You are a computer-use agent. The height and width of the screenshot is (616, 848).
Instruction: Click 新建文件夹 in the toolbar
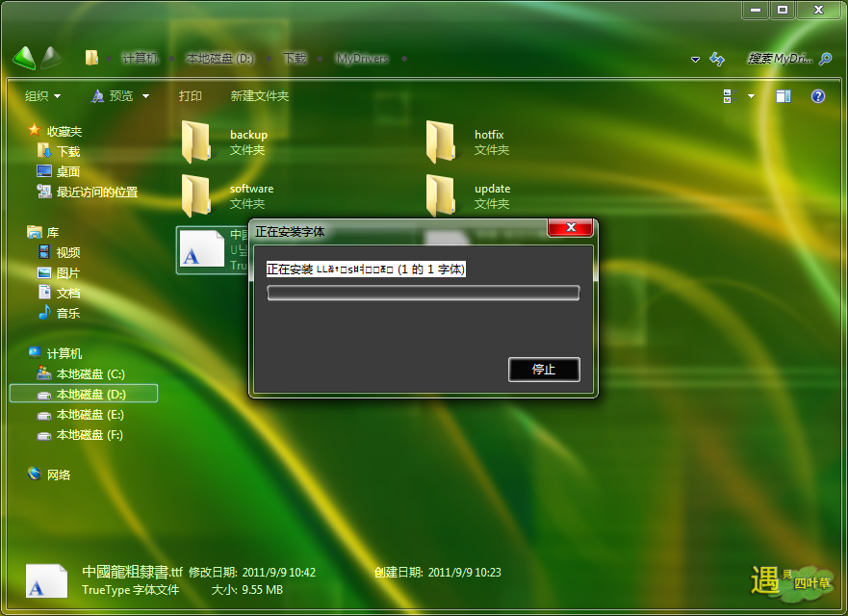pos(260,96)
